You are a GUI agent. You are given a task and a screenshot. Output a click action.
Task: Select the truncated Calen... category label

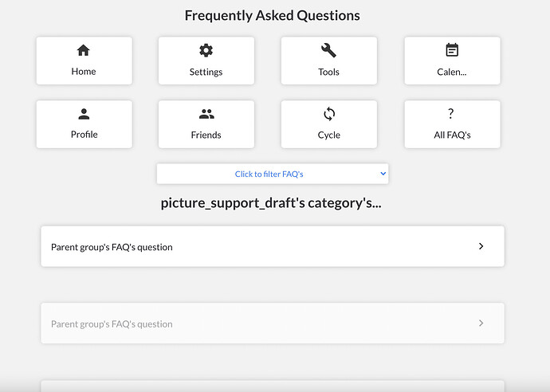pyautogui.click(x=452, y=72)
